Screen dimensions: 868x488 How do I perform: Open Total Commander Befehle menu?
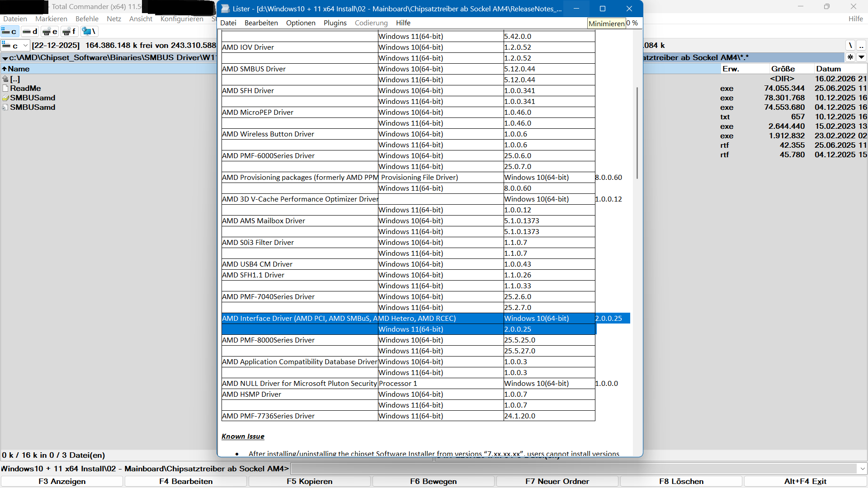pyautogui.click(x=87, y=19)
